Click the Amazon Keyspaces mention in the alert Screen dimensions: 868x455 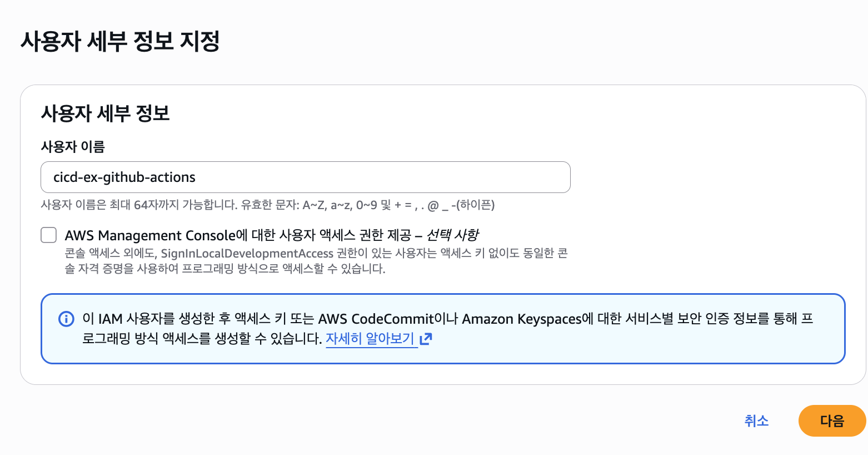coord(522,319)
